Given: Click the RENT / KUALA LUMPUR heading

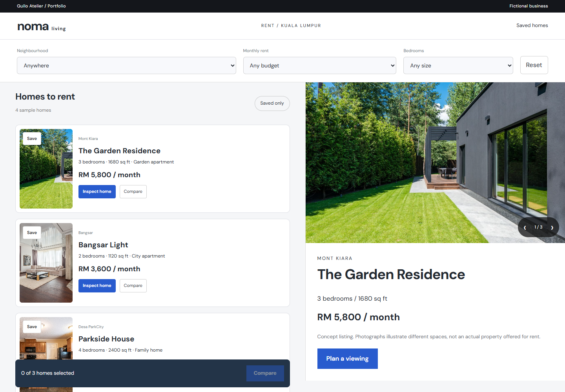Looking at the screenshot, I should [x=291, y=25].
